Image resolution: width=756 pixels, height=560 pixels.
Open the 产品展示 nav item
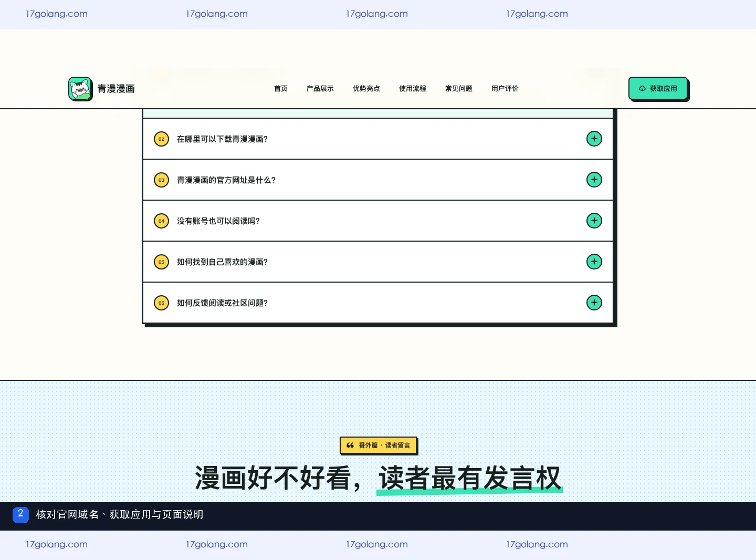(x=320, y=88)
